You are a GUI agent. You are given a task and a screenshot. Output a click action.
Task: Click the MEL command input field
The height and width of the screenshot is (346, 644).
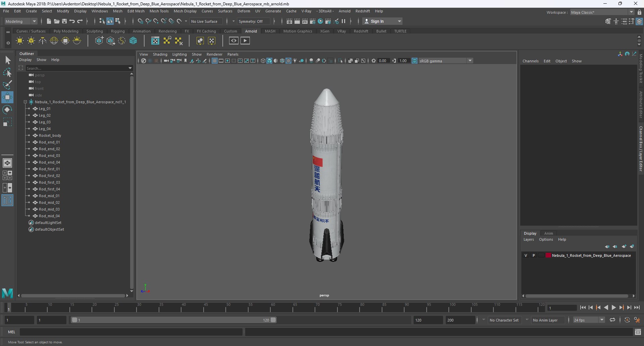[x=131, y=332]
